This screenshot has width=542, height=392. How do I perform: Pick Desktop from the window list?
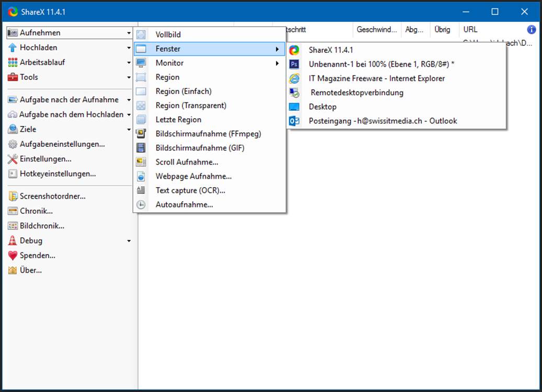(x=397, y=107)
